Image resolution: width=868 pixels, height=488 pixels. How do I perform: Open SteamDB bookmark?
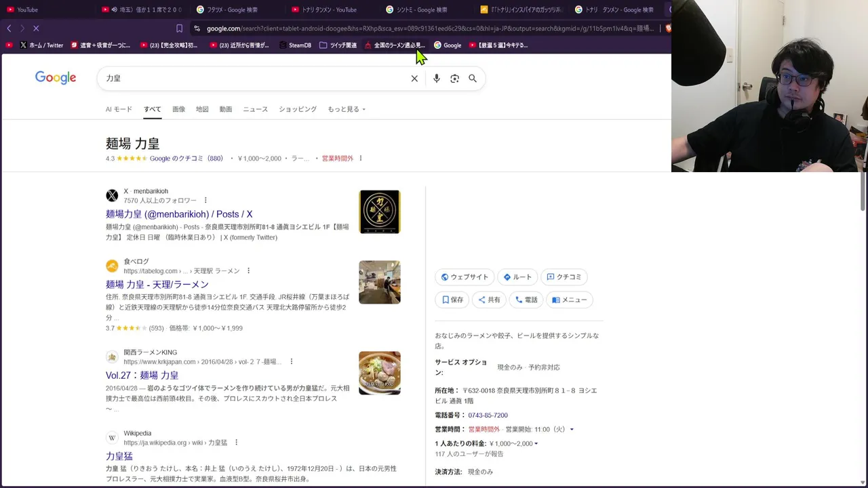(295, 45)
